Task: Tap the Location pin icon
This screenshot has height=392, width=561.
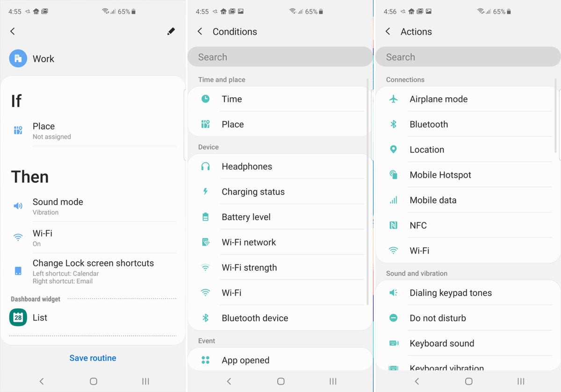Action: [393, 150]
